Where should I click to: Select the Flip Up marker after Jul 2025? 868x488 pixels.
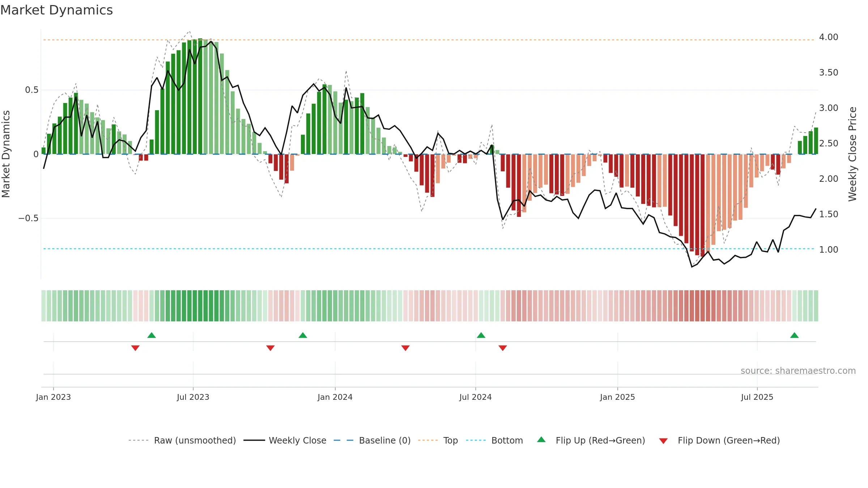[x=795, y=335]
